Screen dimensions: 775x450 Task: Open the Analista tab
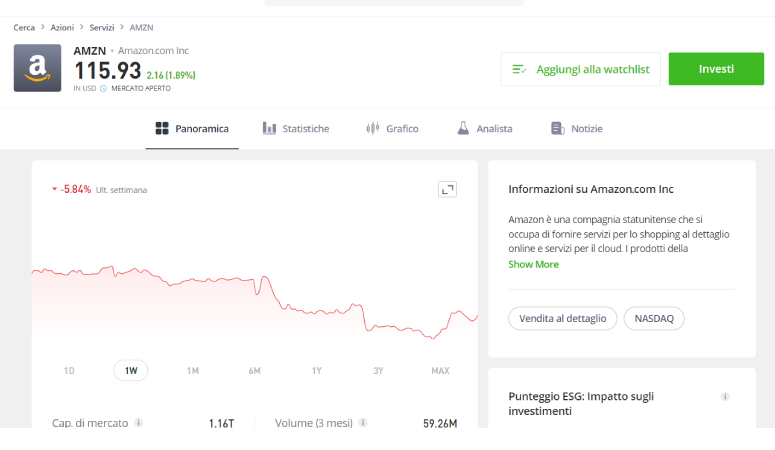[484, 129]
